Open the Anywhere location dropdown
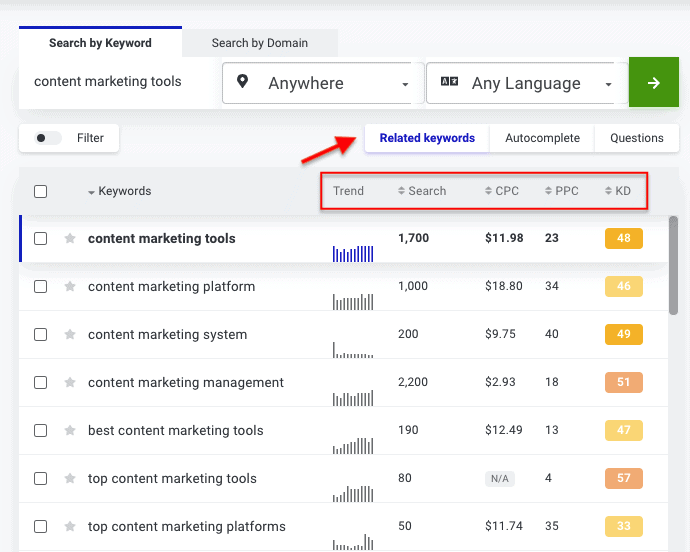 click(320, 84)
